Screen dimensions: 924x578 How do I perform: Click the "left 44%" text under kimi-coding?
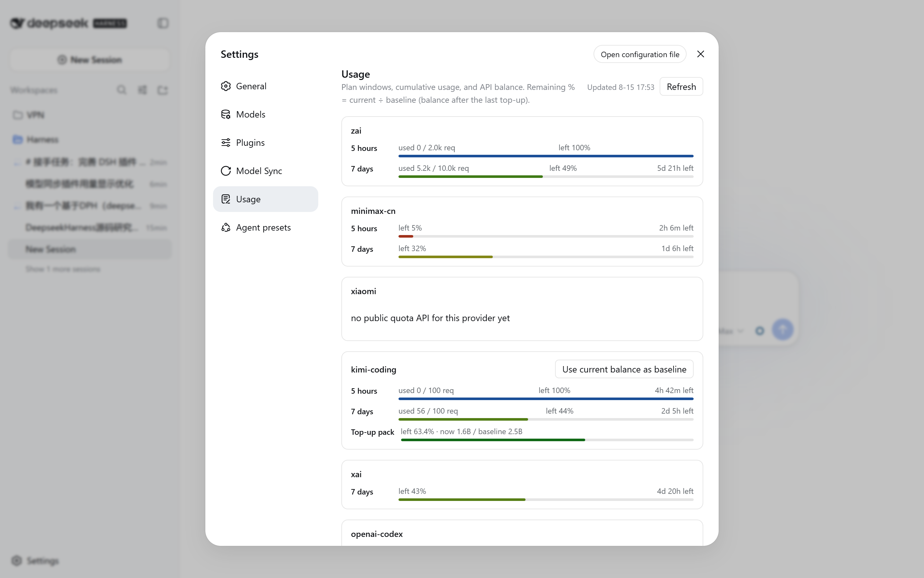click(x=559, y=411)
